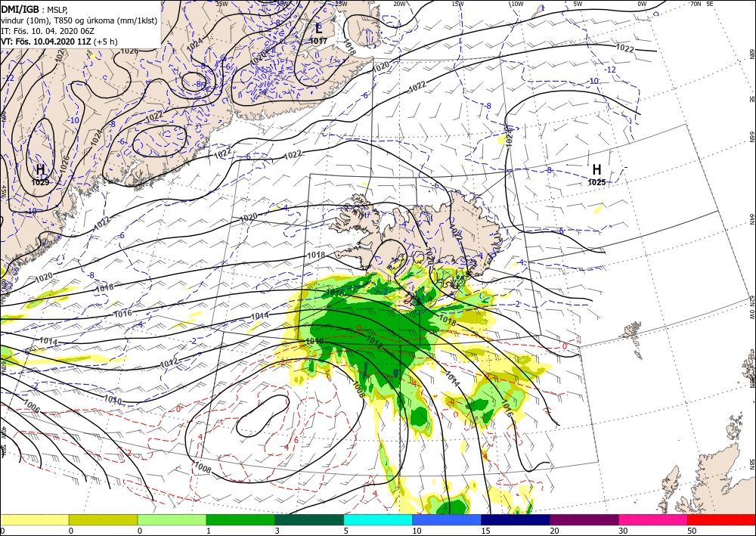This screenshot has width=756, height=536.
Task: Click the magenta pink legend swatch
Action: pyautogui.click(x=653, y=519)
